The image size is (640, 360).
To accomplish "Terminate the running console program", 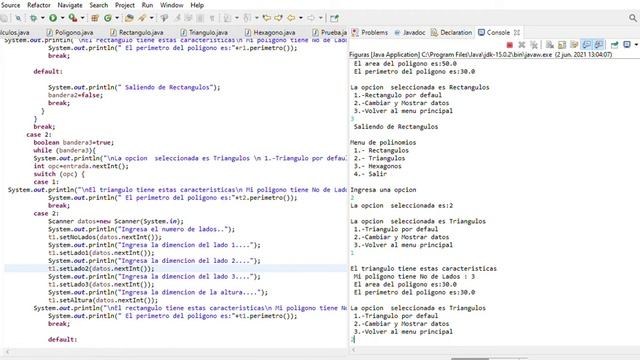I will click(x=509, y=45).
